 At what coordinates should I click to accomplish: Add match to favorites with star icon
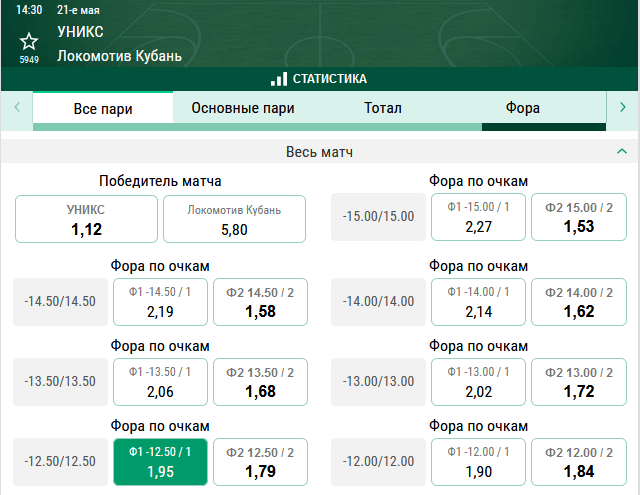pos(29,42)
